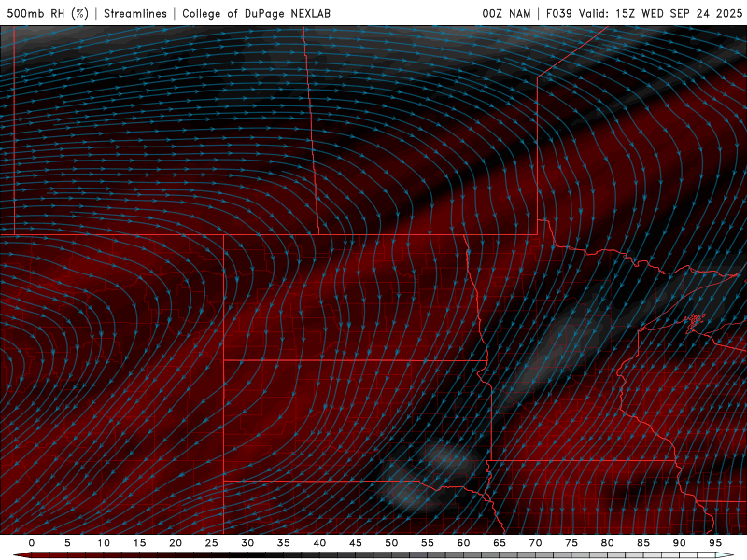Screen dimensions: 747x560
Task: Click the '75' colorbar scale label
Action: (x=571, y=543)
